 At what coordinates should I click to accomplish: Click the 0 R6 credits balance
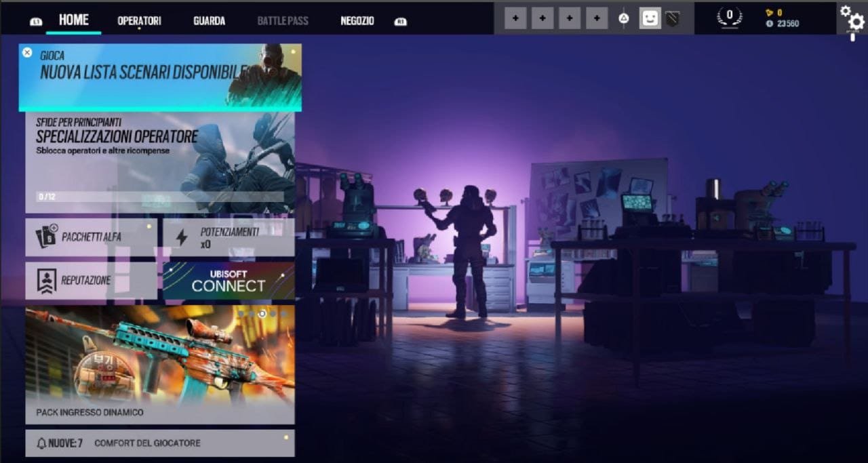(x=779, y=12)
